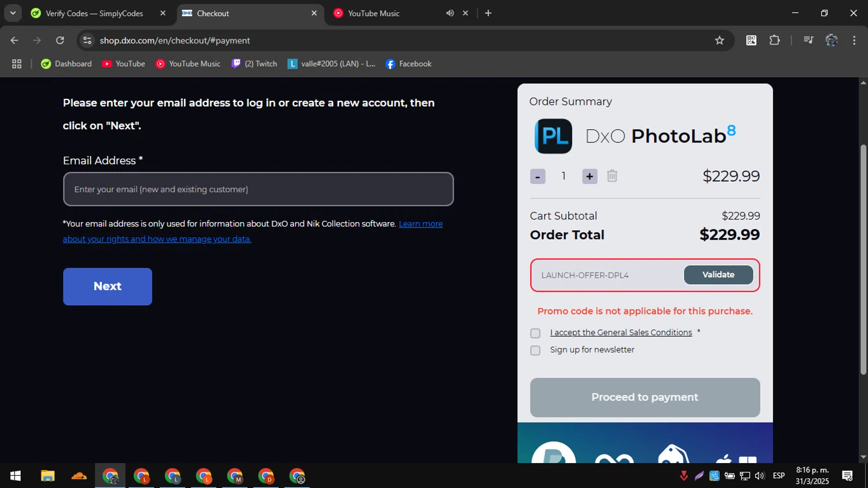Viewport: 868px width, 488px height.
Task: Open the (2) Twitch bookmark
Action: [x=254, y=64]
